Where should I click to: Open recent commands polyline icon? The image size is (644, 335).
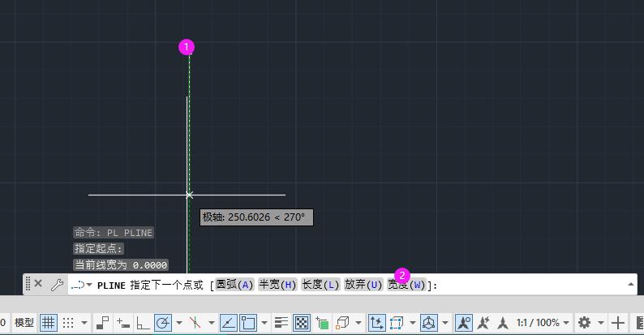pyautogui.click(x=81, y=285)
